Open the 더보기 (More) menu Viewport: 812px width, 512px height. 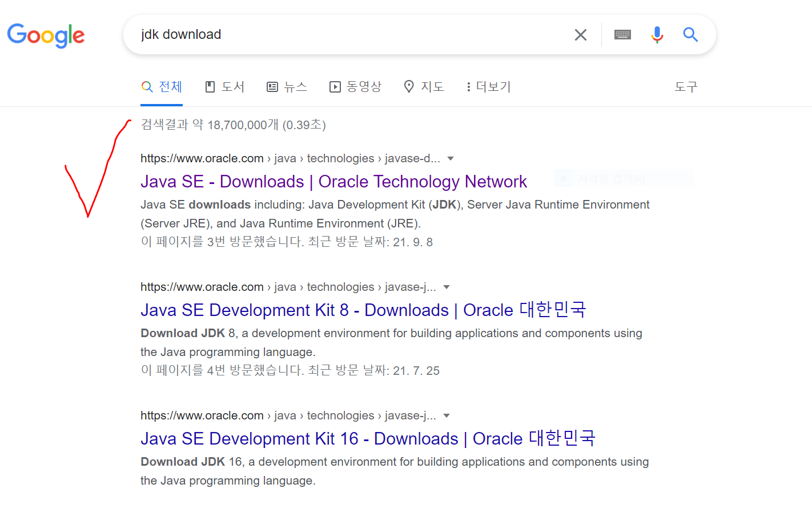coord(488,87)
